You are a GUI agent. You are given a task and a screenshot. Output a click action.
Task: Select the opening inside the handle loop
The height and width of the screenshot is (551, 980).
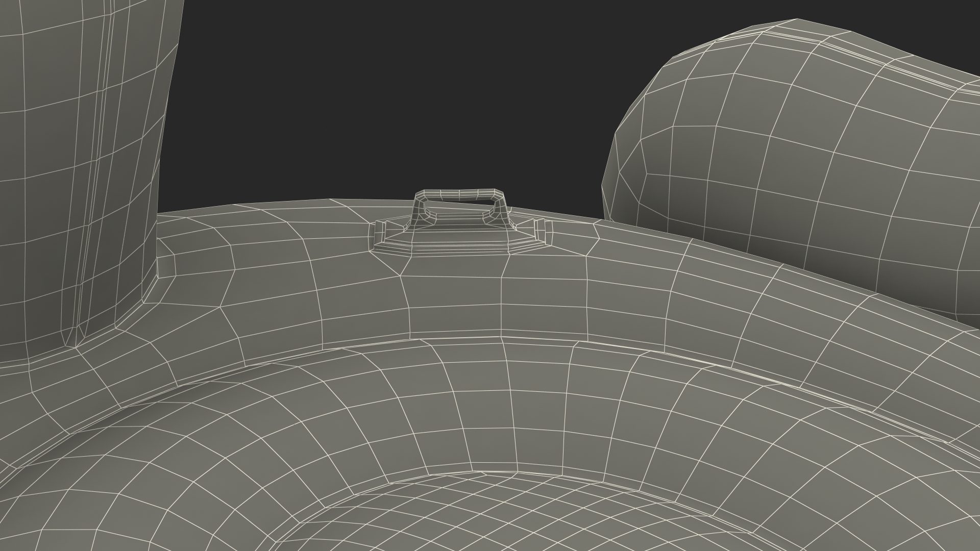point(459,207)
